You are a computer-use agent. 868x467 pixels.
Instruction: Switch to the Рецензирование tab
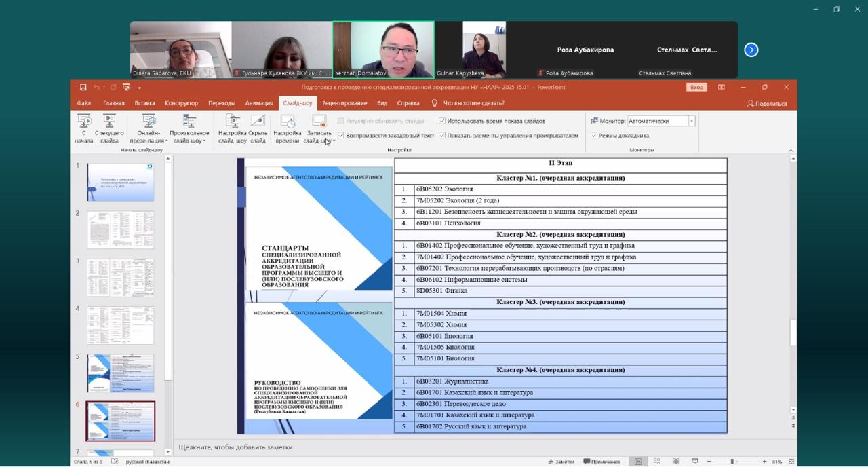[344, 103]
